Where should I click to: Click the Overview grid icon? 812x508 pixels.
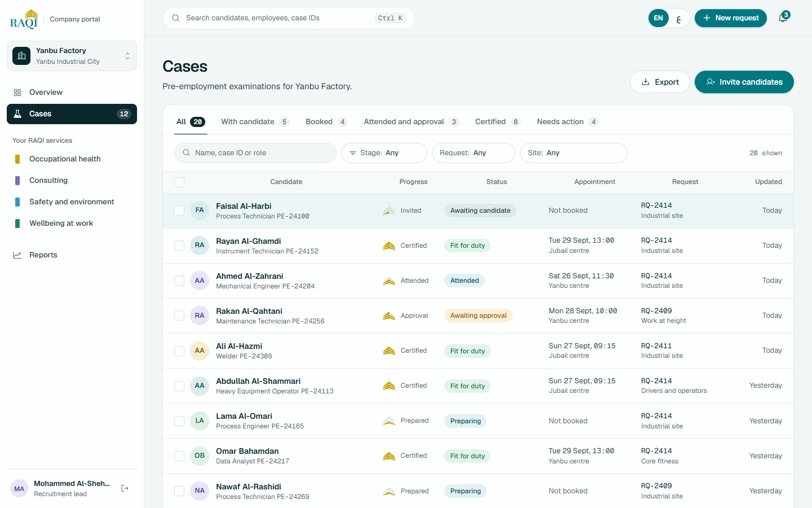(x=17, y=93)
